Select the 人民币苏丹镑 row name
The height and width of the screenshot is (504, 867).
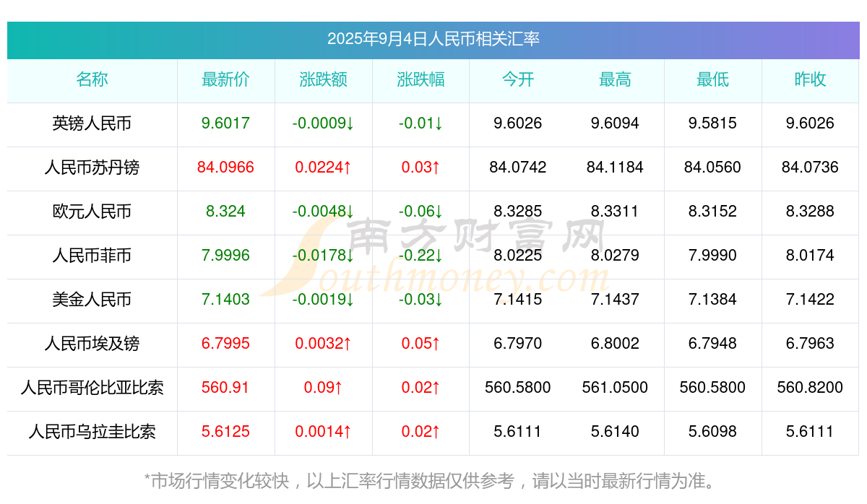[92, 168]
